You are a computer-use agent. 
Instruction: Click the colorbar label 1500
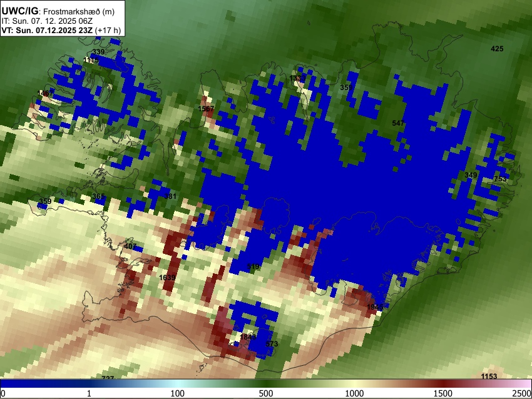pos(443,393)
